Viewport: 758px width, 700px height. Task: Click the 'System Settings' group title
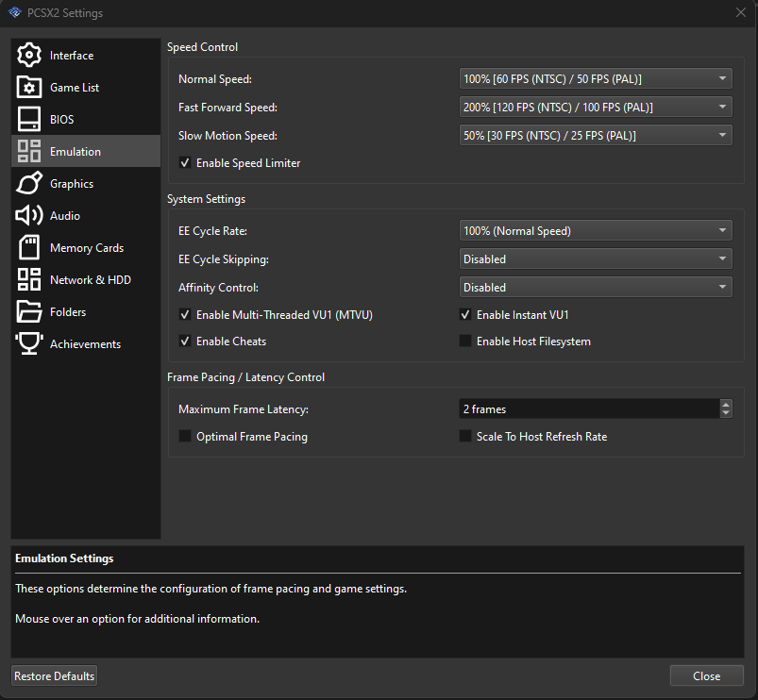[x=206, y=199]
